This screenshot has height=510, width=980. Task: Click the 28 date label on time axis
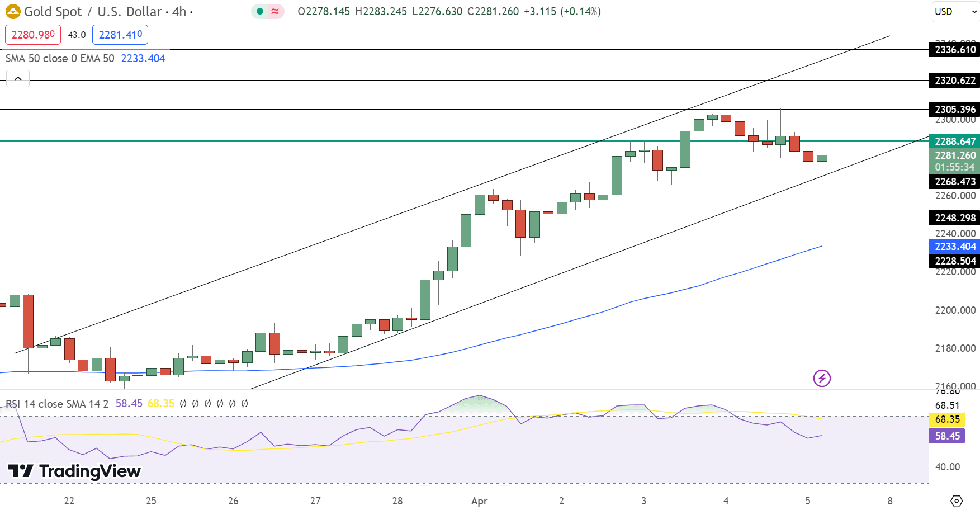click(x=397, y=501)
